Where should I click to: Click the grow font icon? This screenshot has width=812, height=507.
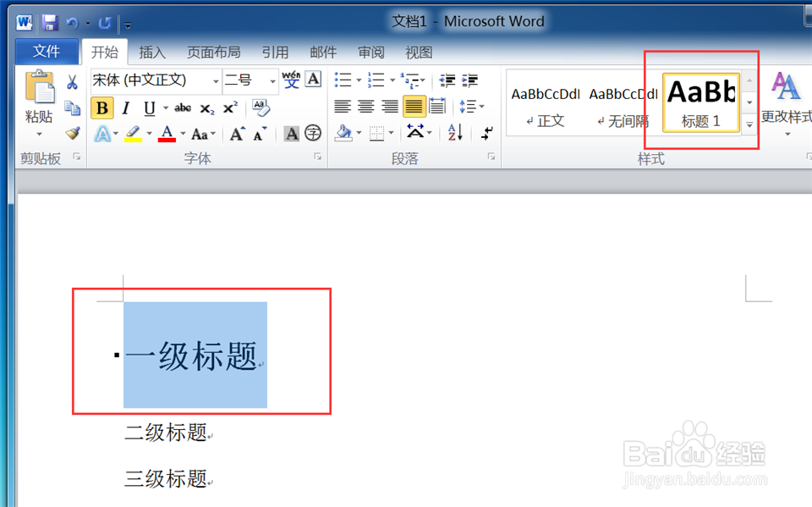pyautogui.click(x=238, y=134)
